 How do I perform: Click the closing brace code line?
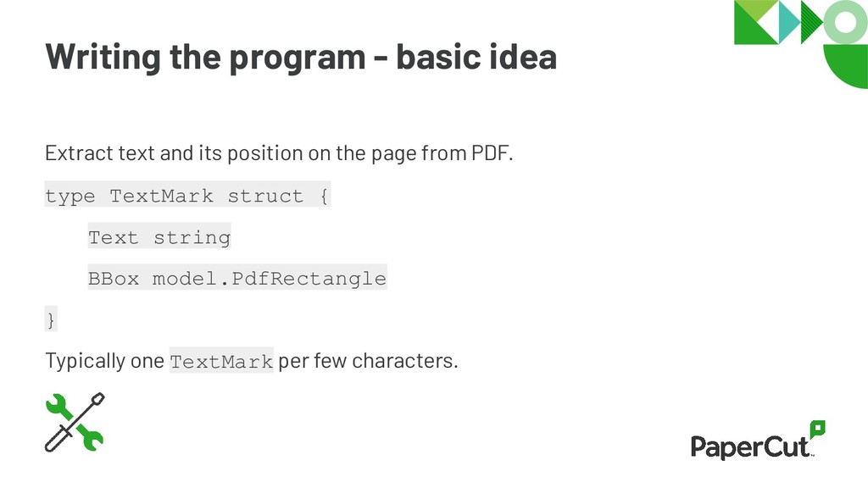[x=51, y=319]
